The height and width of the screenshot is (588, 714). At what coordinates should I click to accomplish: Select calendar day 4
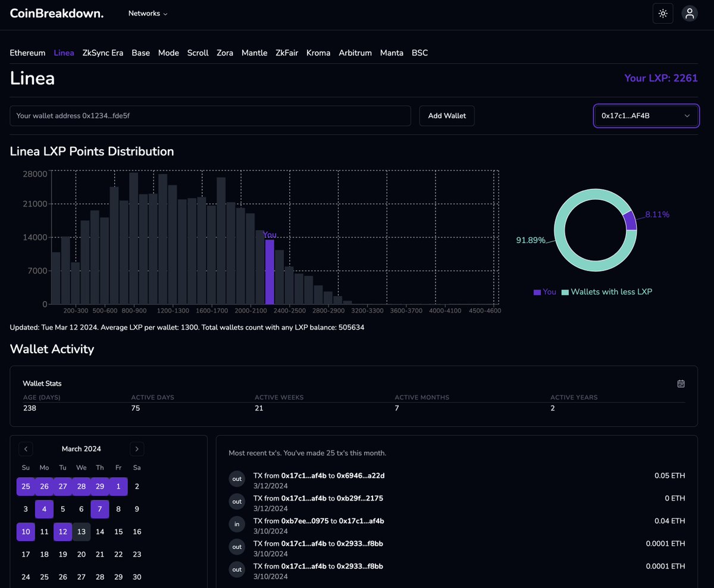[x=44, y=509]
